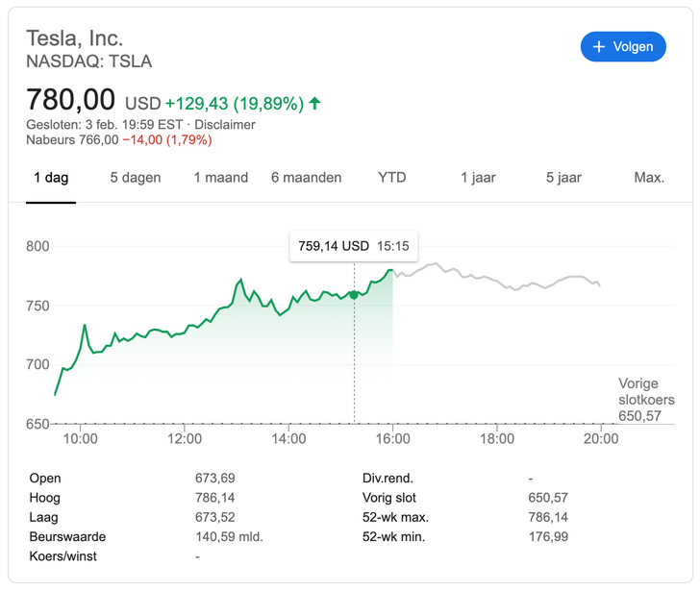700x591 pixels.
Task: Click the Gesloten: 3 feb. 19:59 EST text
Action: point(105,124)
